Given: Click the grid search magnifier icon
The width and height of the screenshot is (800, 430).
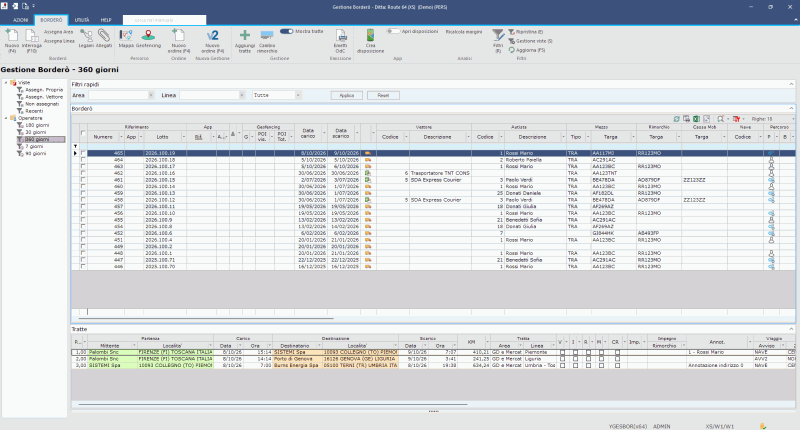Looking at the screenshot, I should pos(720,119).
